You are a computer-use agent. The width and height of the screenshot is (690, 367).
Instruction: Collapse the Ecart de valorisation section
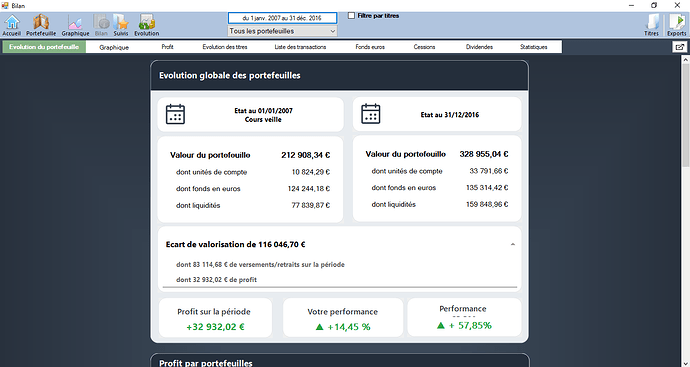click(x=513, y=244)
